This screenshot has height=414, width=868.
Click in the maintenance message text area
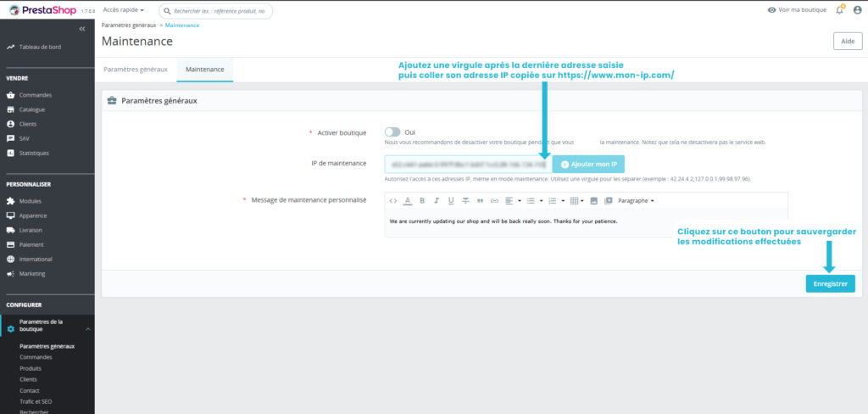(x=586, y=221)
